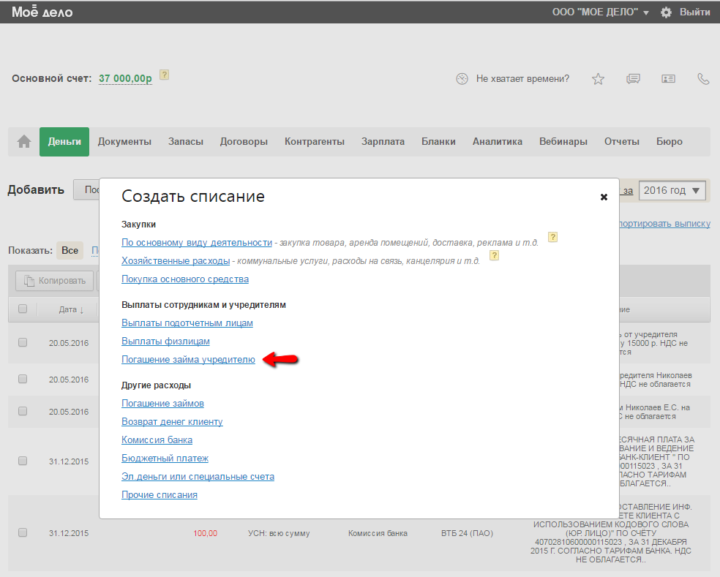Close the 'Создать списание' dialog
720x577 pixels.
(x=604, y=197)
